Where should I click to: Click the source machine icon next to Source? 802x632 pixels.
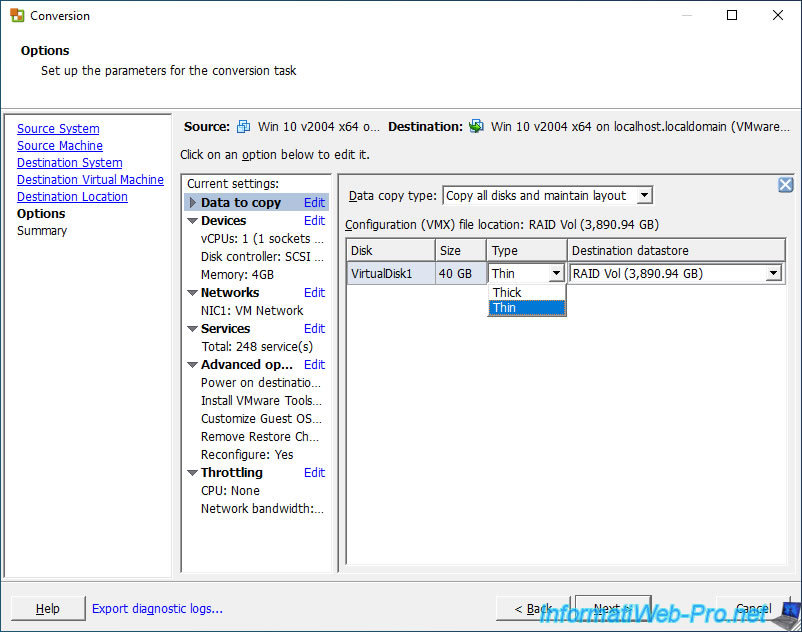243,126
